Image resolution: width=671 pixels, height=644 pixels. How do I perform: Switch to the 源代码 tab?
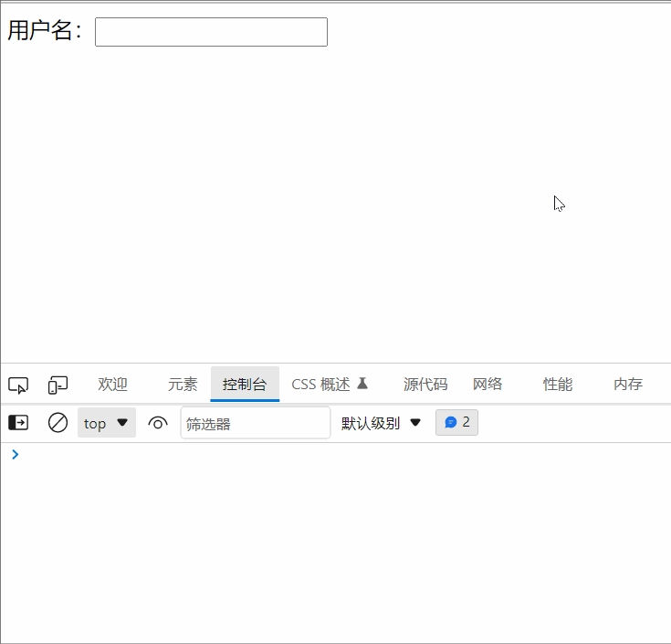425,384
